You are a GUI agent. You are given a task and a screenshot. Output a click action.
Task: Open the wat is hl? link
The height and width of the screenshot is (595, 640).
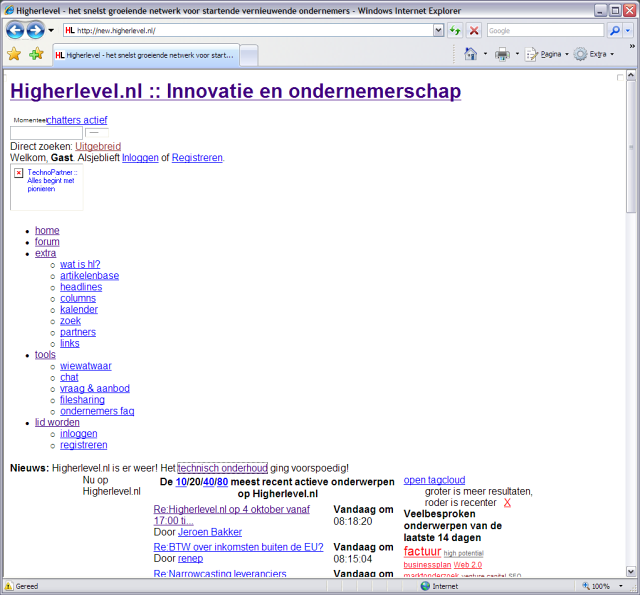(80, 264)
